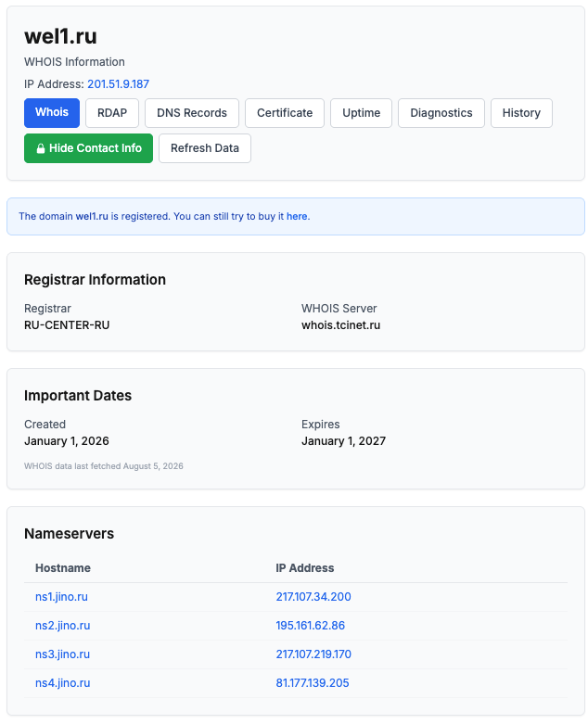588x724 pixels.
Task: Open the ns1.jino.ru nameserver link
Action: [61, 597]
